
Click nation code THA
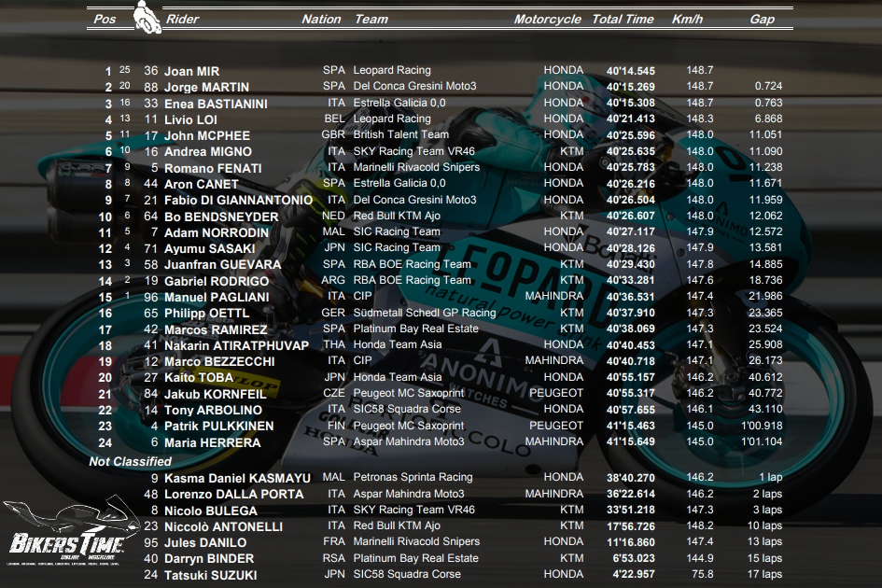click(x=334, y=344)
